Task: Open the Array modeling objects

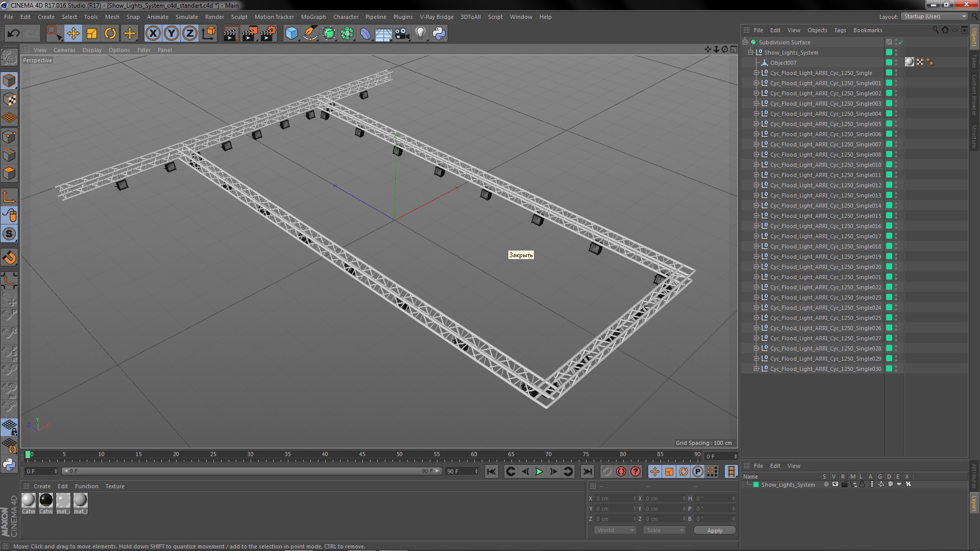Action: point(347,34)
